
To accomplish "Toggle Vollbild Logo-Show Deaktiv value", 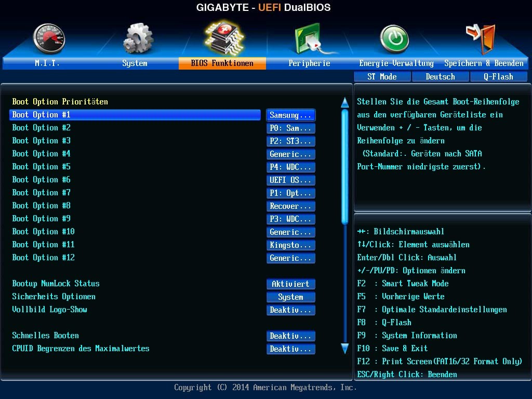I will (291, 310).
